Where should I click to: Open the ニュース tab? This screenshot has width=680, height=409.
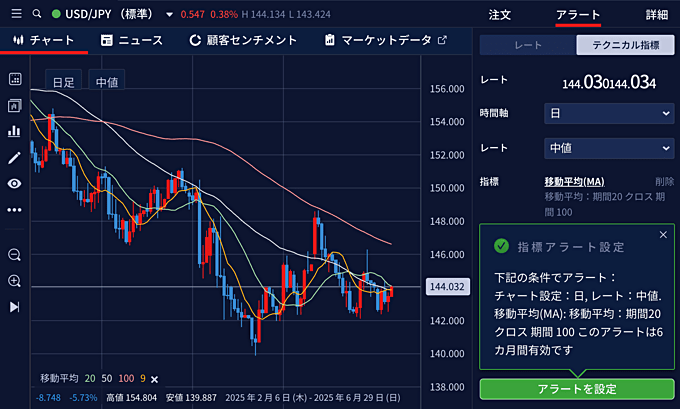132,40
